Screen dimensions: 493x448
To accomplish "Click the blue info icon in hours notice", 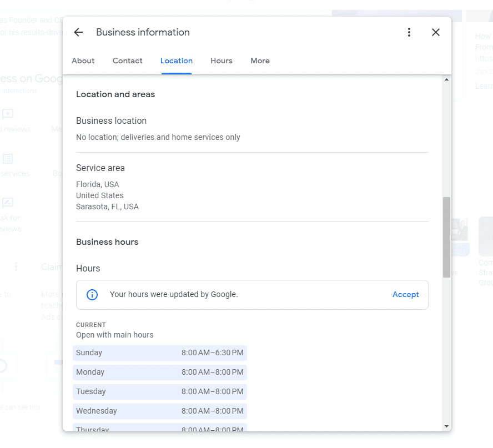I will (x=92, y=294).
